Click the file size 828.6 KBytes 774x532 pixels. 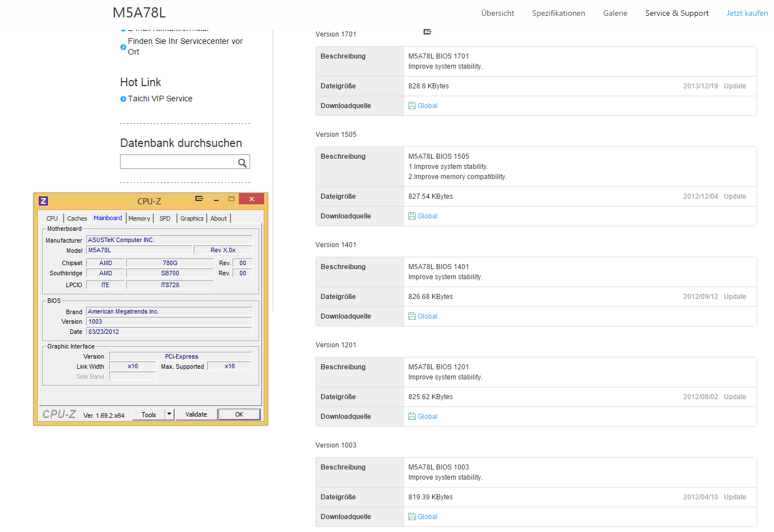(x=429, y=86)
